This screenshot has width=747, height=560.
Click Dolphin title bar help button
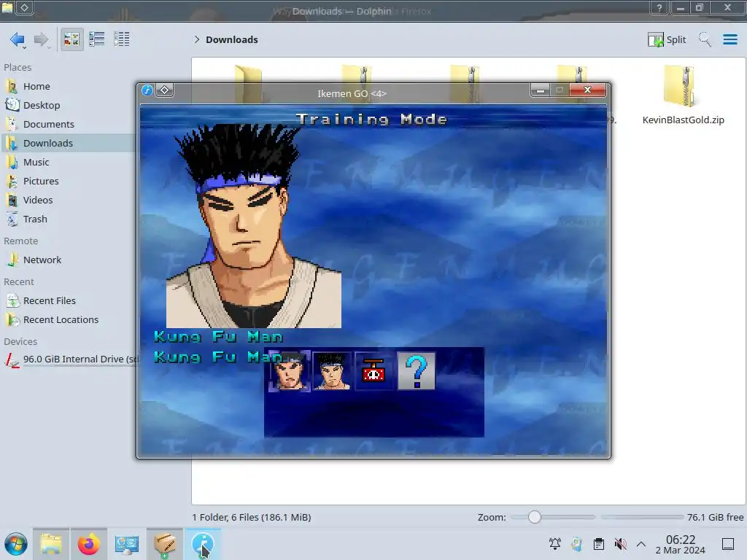pos(659,7)
